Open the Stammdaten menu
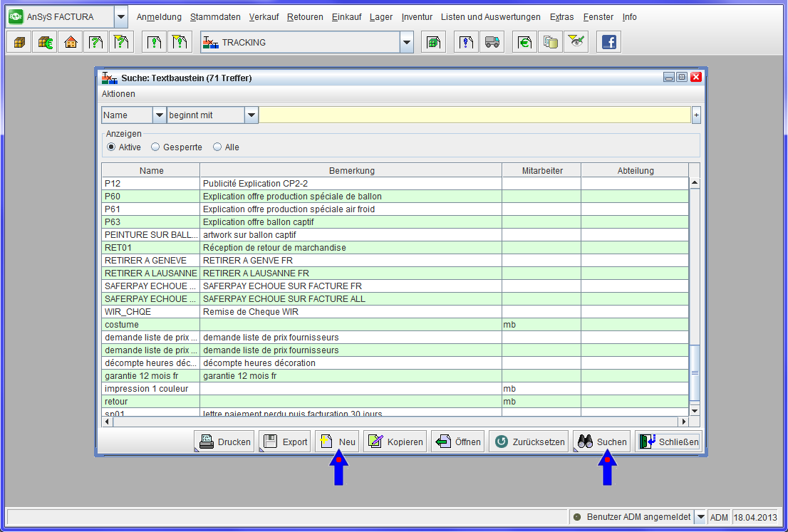This screenshot has height=532, width=788. tap(215, 17)
